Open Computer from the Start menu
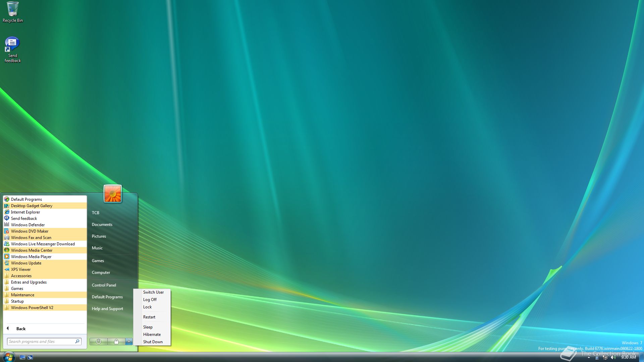The height and width of the screenshot is (362, 644). click(x=112, y=273)
